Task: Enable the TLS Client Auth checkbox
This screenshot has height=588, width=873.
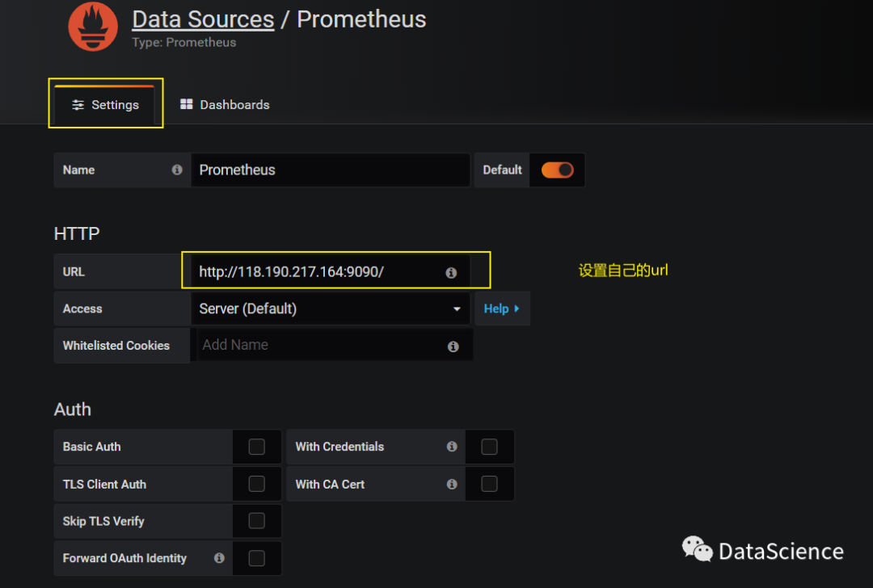Action: coord(256,484)
